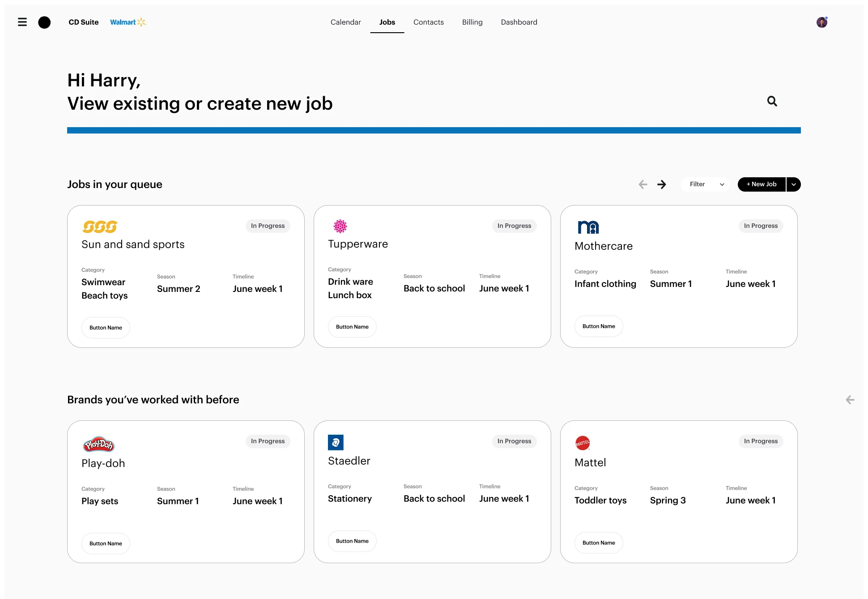Create a job with + New Job
This screenshot has width=868, height=599.
tap(762, 184)
